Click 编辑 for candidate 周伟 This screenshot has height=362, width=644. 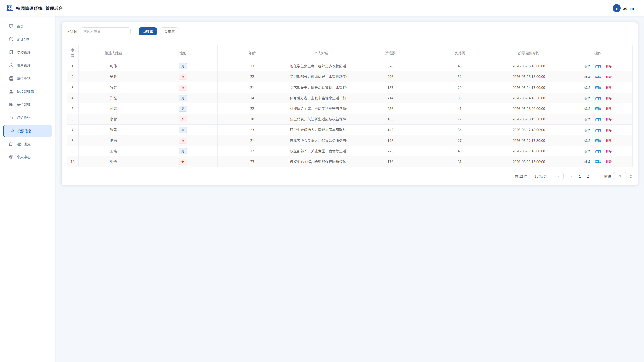pos(587,66)
